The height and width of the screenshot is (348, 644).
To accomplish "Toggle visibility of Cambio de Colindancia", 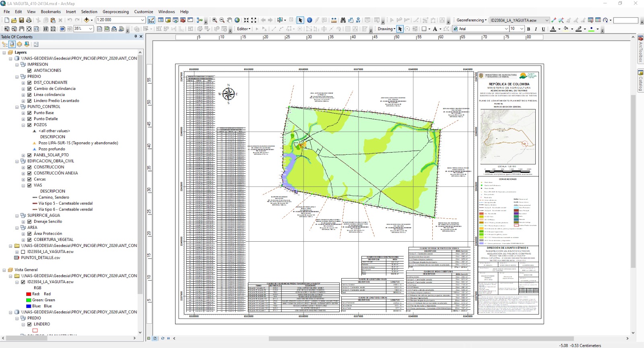I will pos(29,89).
